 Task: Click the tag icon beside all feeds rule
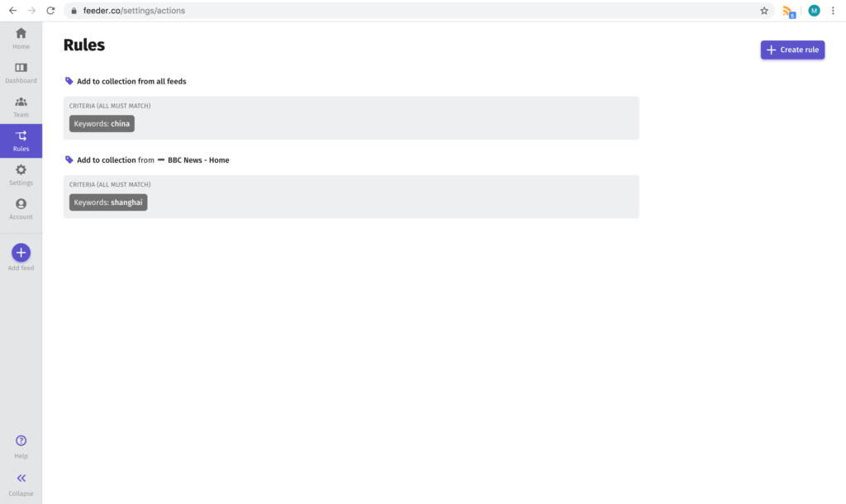(69, 81)
